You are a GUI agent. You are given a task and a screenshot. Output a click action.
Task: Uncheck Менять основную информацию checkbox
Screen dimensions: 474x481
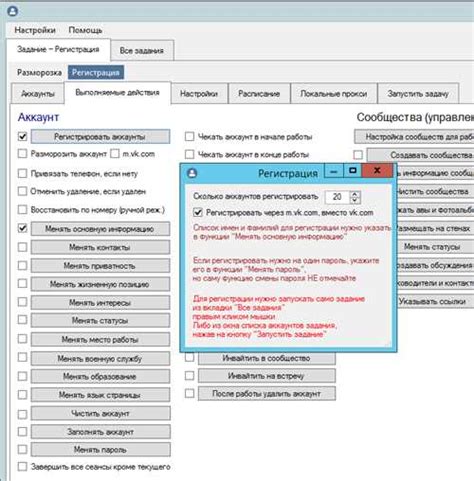click(x=22, y=228)
